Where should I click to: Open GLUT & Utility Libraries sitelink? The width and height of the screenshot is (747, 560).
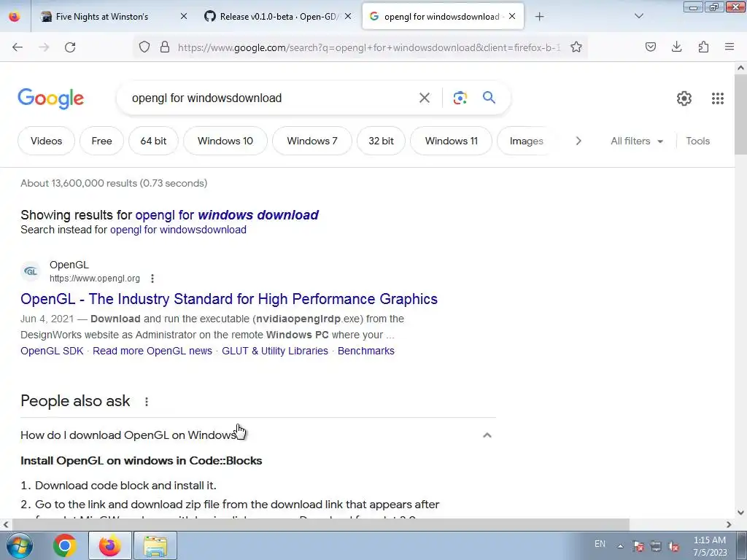275,351
